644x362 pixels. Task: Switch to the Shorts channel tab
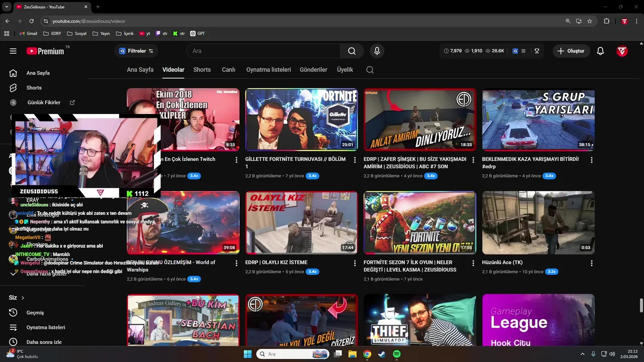(x=202, y=70)
